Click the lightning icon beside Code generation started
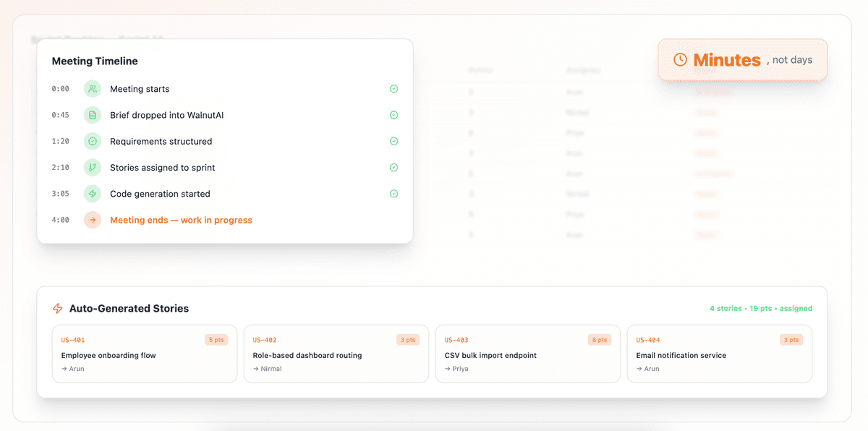 (x=92, y=193)
